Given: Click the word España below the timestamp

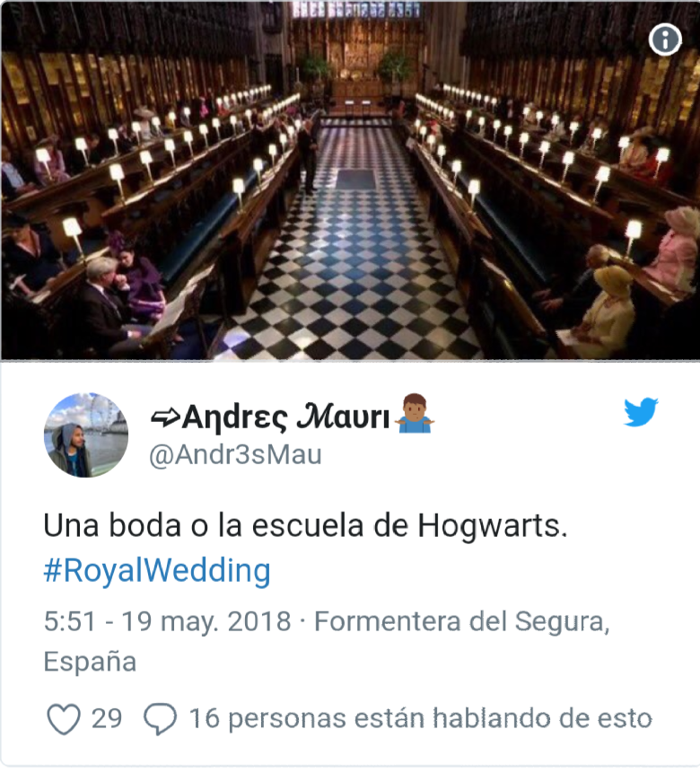Looking at the screenshot, I should (x=90, y=661).
